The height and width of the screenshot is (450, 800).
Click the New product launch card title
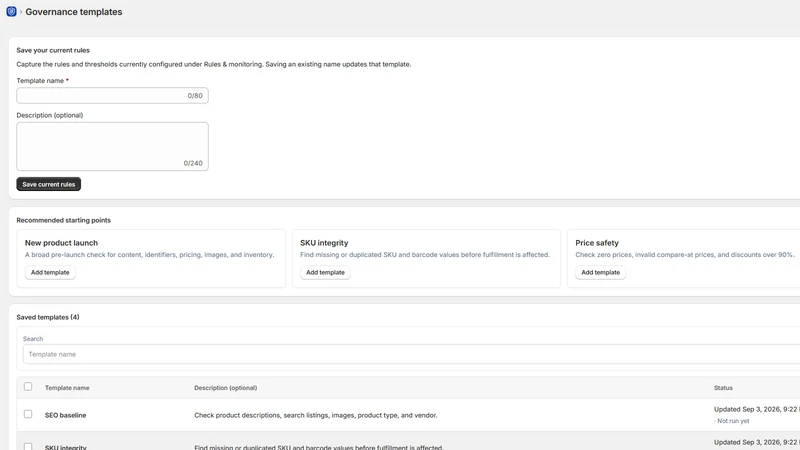click(61, 243)
